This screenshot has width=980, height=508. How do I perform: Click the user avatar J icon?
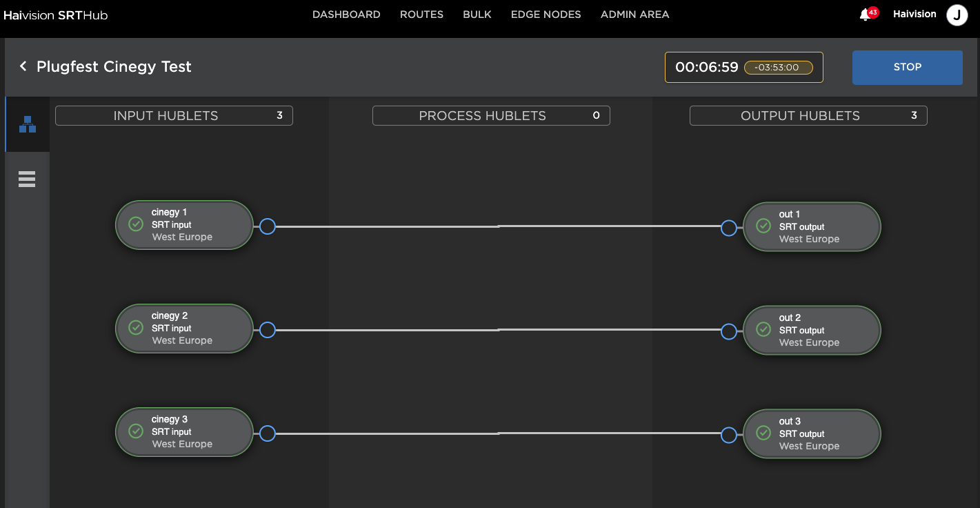tap(957, 14)
